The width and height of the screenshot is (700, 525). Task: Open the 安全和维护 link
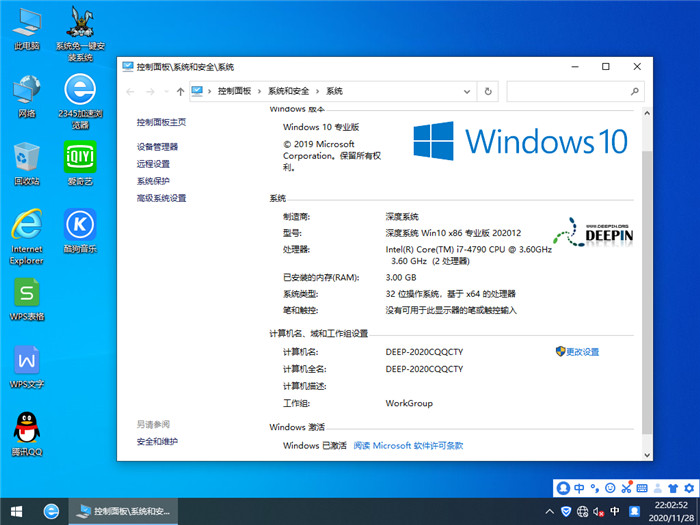coord(157,442)
